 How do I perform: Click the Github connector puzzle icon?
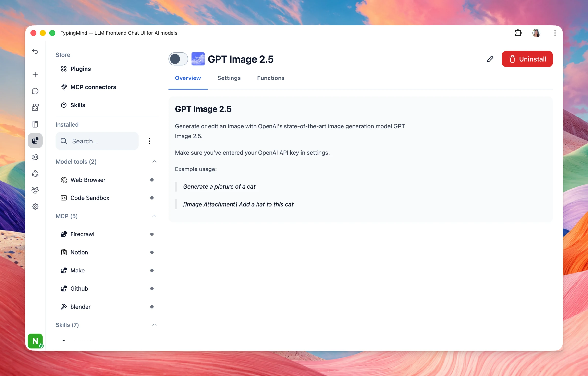pos(64,289)
